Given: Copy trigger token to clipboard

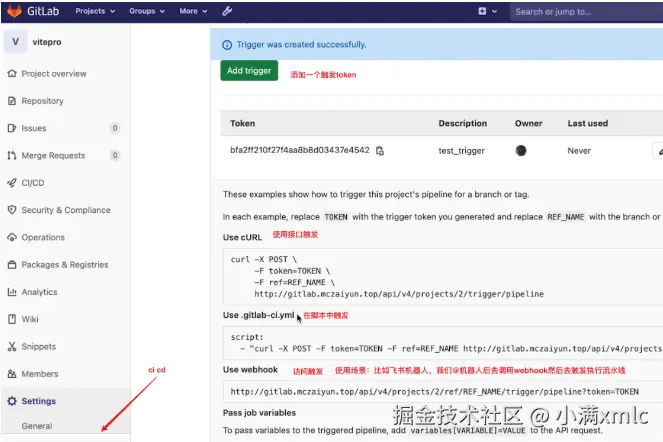Looking at the screenshot, I should [380, 151].
